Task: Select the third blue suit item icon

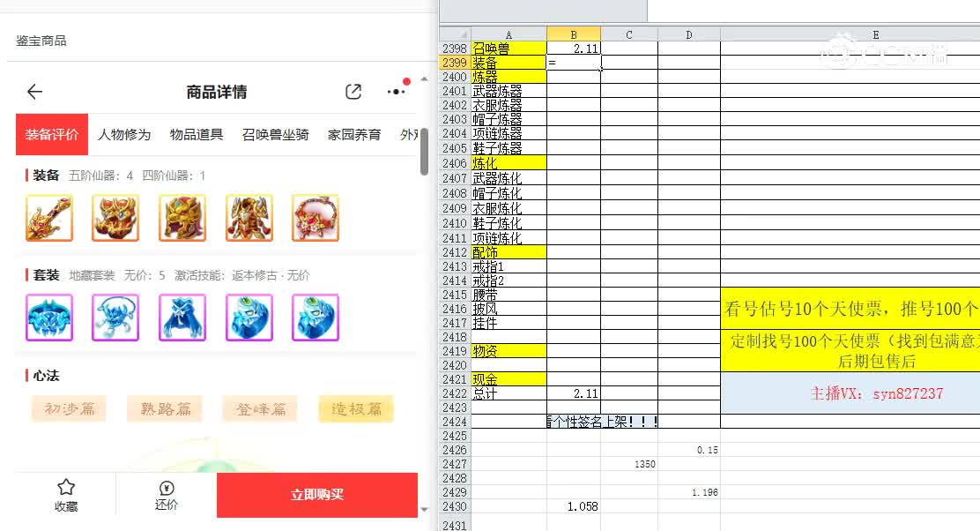Action: click(x=182, y=318)
